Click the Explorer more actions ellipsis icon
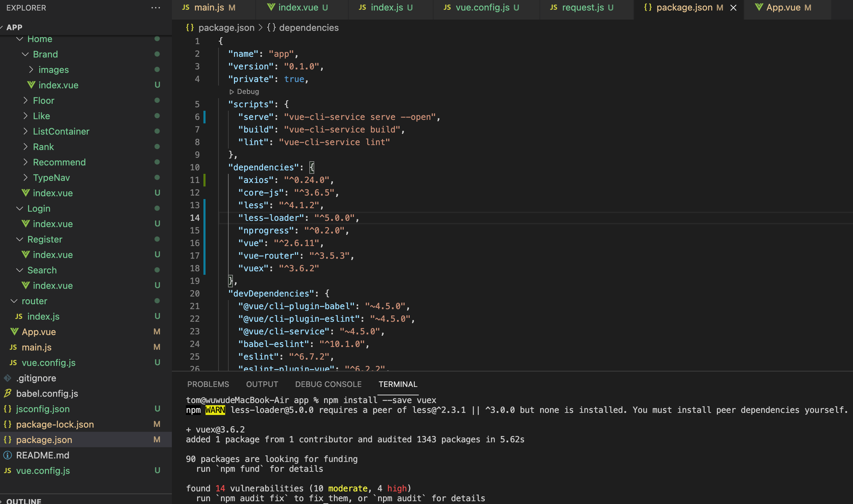The width and height of the screenshot is (853, 504). [155, 8]
